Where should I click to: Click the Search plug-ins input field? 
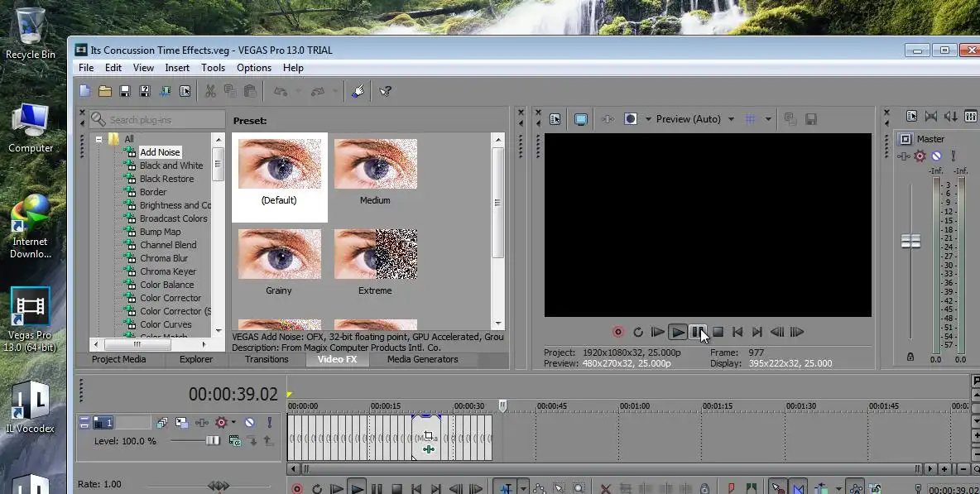tap(157, 119)
